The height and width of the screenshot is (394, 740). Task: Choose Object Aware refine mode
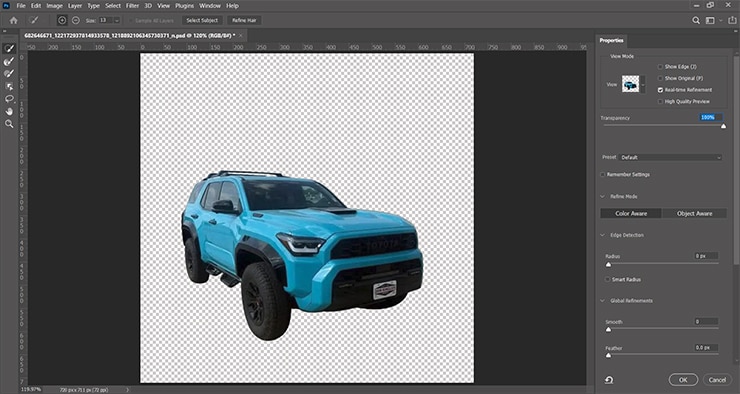[x=694, y=213]
